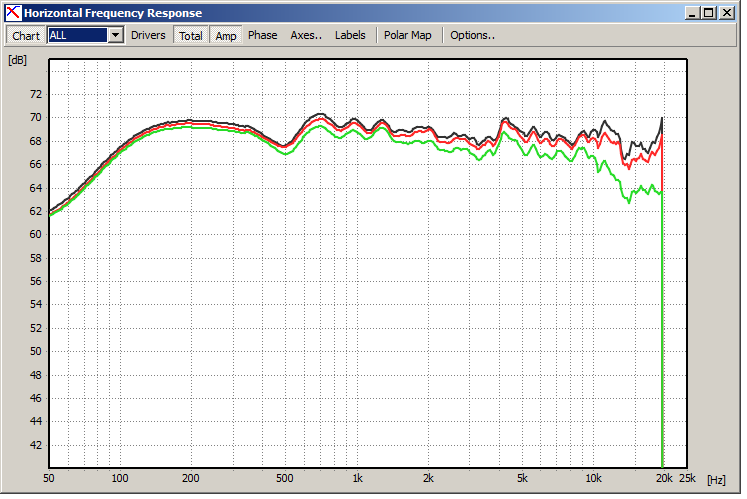This screenshot has width=747, height=499.
Task: Click the app icon in title bar
Action: (13, 13)
